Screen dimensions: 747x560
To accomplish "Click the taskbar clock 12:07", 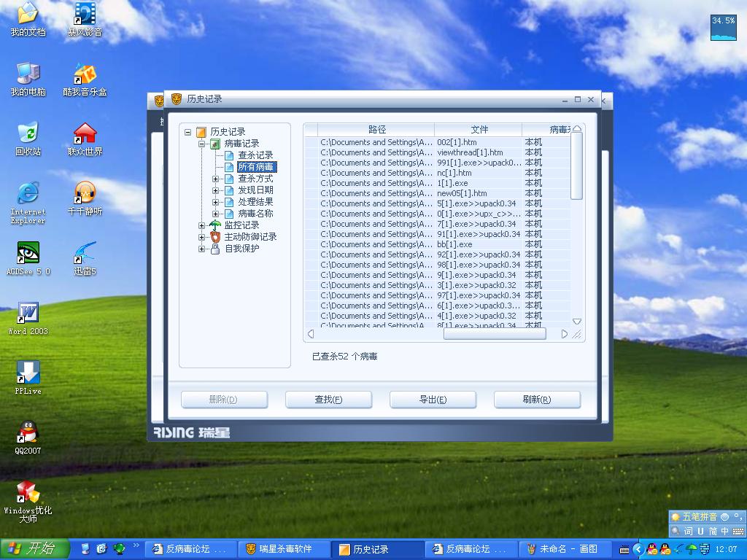I will (726, 549).
